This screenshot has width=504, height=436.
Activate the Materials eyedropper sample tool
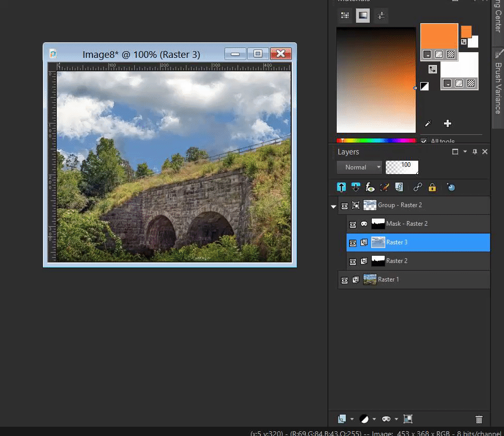point(428,123)
